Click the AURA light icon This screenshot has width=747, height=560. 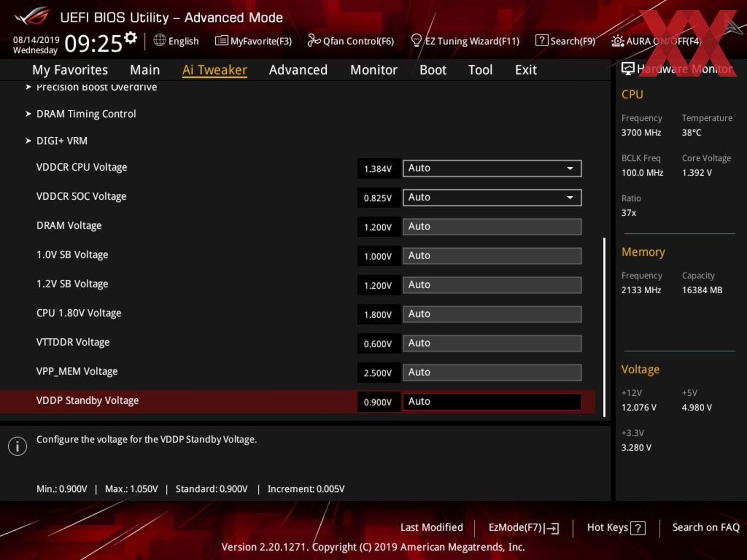click(617, 41)
